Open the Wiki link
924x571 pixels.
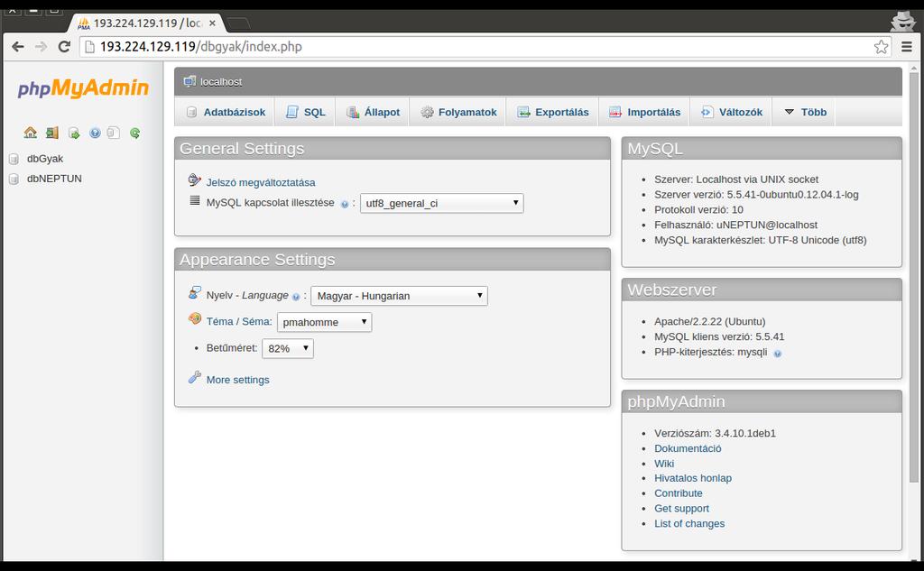(664, 464)
